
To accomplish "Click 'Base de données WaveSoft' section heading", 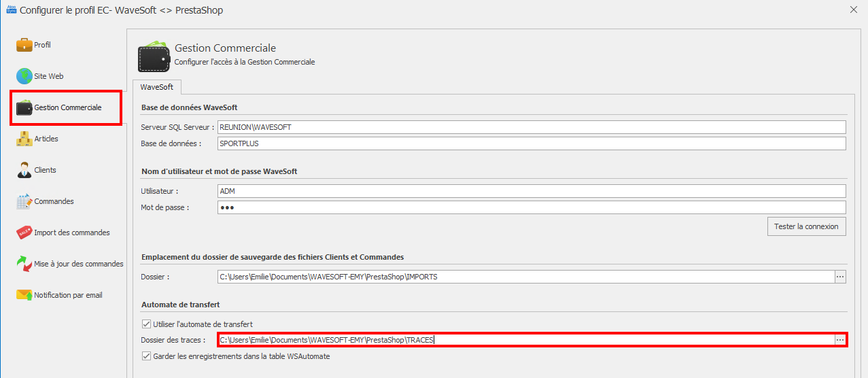I will click(189, 107).
